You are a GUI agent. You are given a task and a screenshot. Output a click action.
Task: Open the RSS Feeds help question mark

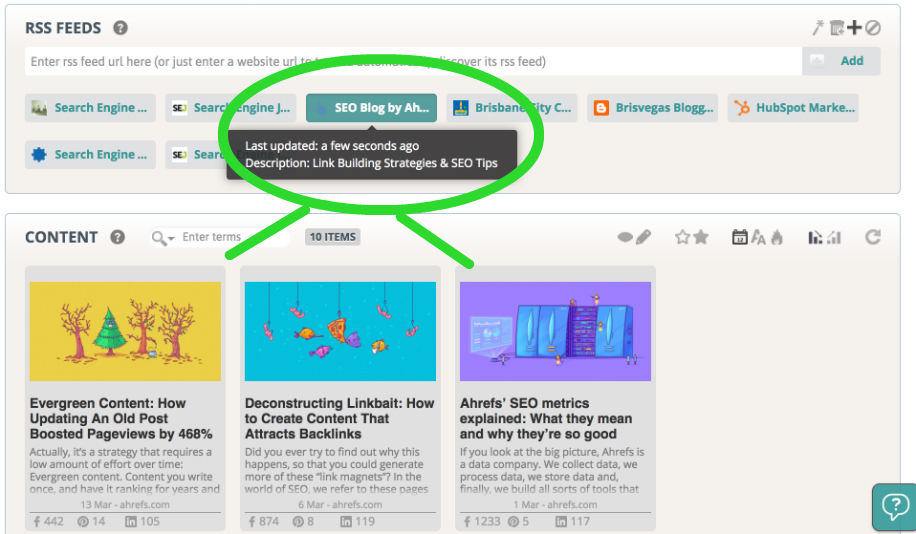point(120,27)
